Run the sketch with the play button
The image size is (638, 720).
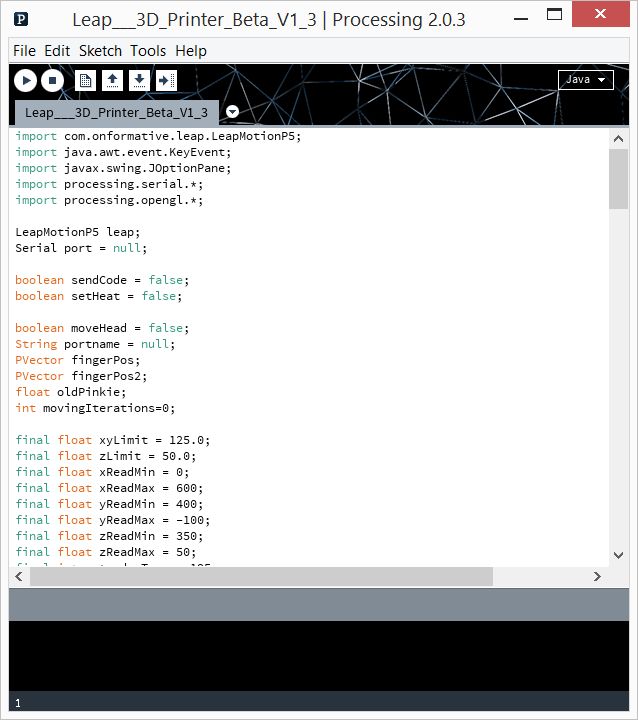[x=25, y=81]
